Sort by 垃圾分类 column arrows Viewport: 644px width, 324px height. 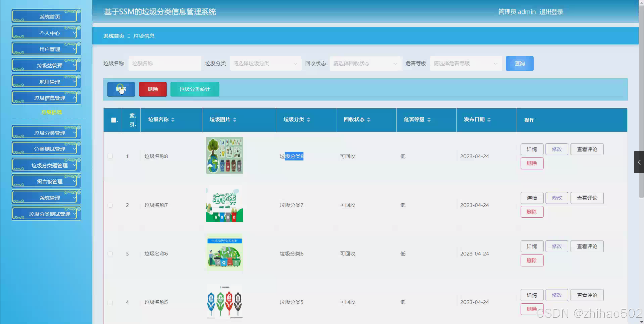(x=308, y=120)
